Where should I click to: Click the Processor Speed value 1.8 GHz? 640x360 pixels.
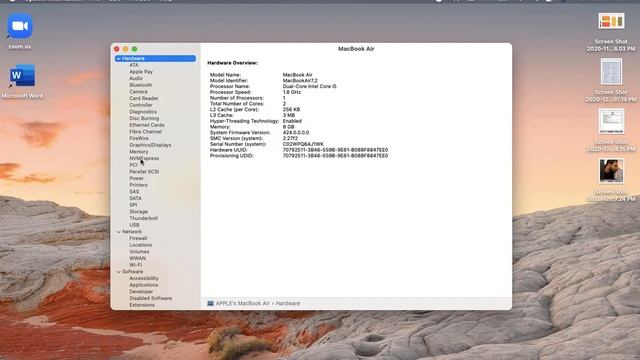[291, 92]
